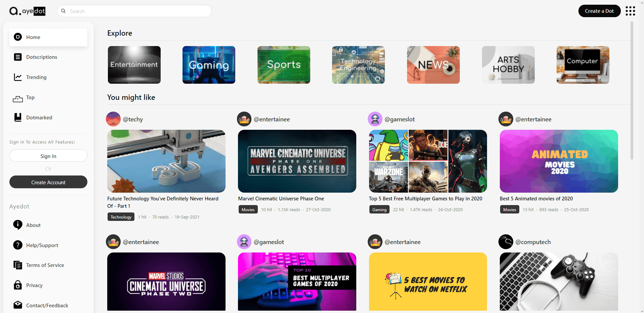Screen dimensions: 644x313
Task: Click the Gaming tag under Multiplayer Games
Action: (x=379, y=209)
